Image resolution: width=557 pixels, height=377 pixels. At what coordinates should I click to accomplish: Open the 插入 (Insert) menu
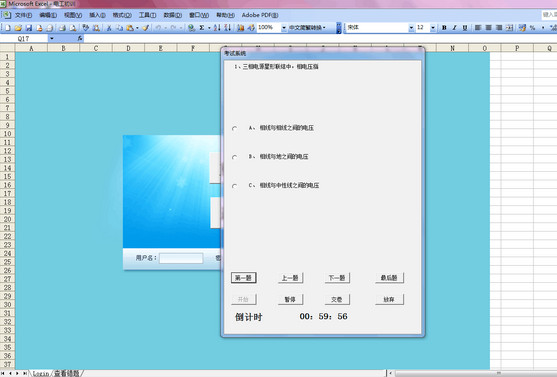[97, 15]
